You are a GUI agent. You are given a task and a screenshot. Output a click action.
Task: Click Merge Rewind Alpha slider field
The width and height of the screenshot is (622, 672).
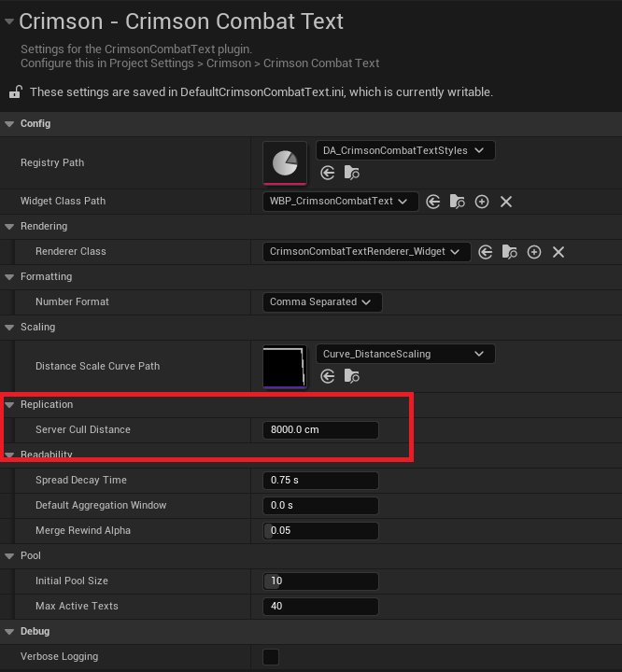(x=320, y=531)
